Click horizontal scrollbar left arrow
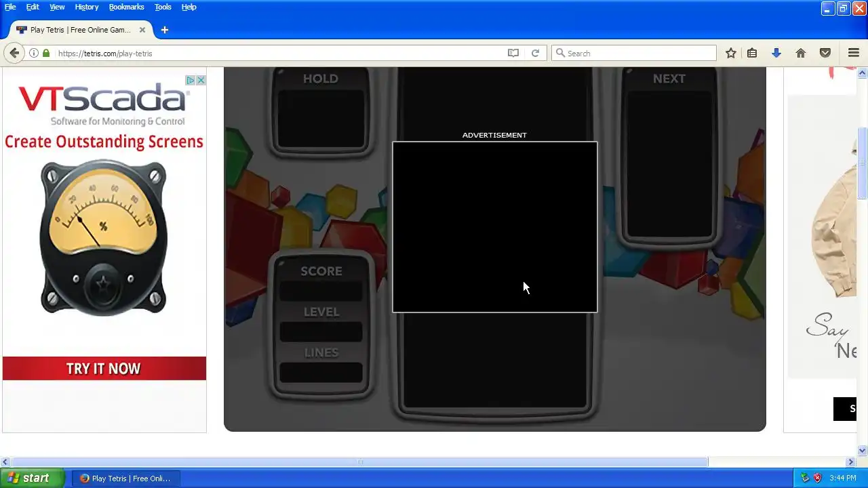Screen dimensions: 868x488 (x=5, y=462)
